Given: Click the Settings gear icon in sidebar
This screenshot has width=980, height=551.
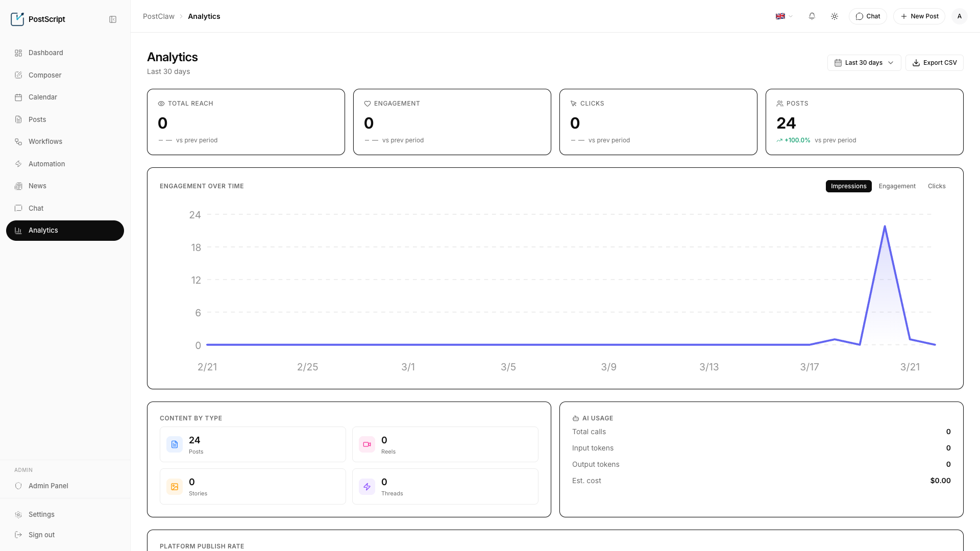Looking at the screenshot, I should [x=18, y=515].
